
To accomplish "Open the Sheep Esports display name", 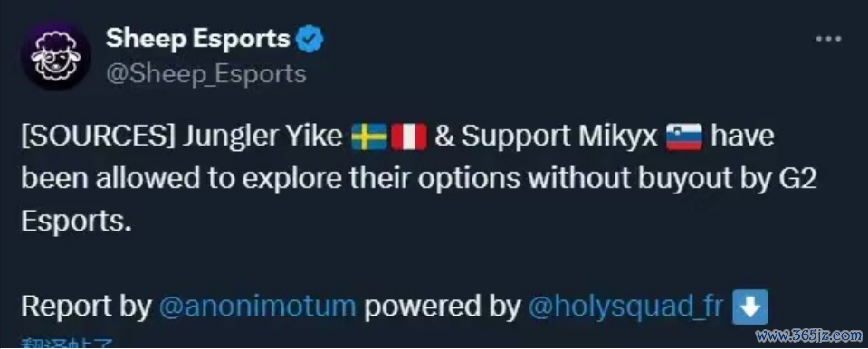I will pos(197,39).
